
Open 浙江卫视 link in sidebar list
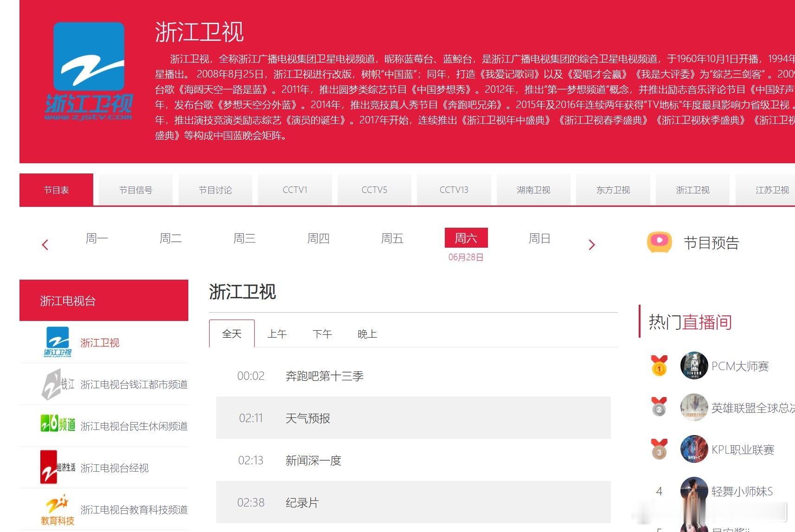[x=100, y=343]
